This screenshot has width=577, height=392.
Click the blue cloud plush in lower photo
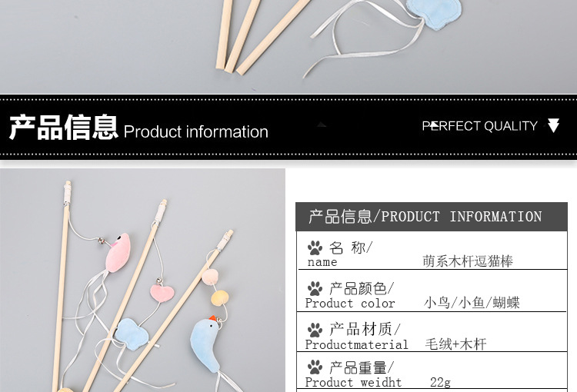(x=132, y=334)
